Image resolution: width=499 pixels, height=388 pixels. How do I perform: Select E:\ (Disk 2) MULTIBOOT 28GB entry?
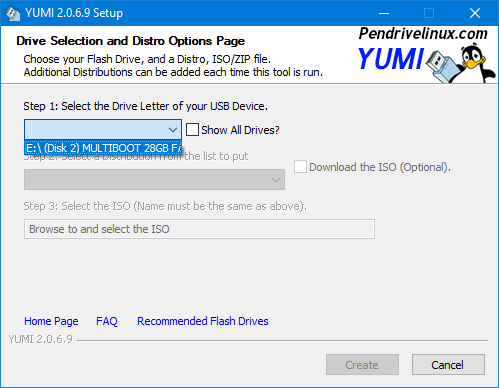(x=103, y=148)
